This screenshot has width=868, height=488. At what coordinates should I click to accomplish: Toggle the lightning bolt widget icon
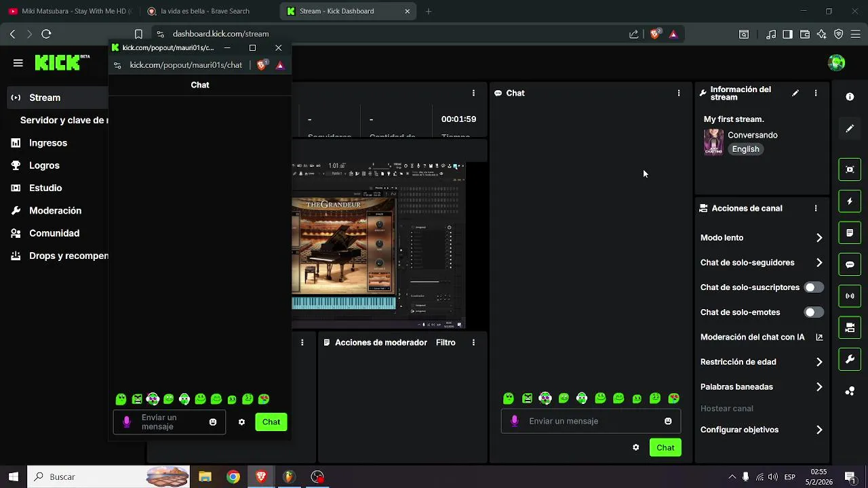coord(850,201)
